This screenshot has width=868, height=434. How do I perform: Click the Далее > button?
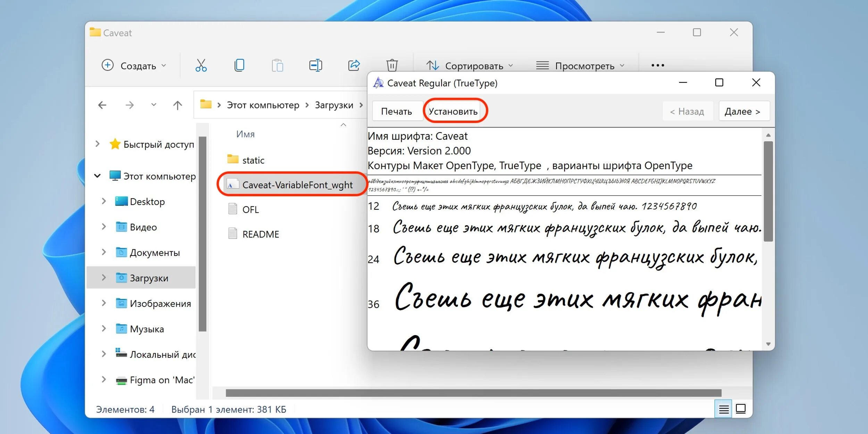(744, 111)
